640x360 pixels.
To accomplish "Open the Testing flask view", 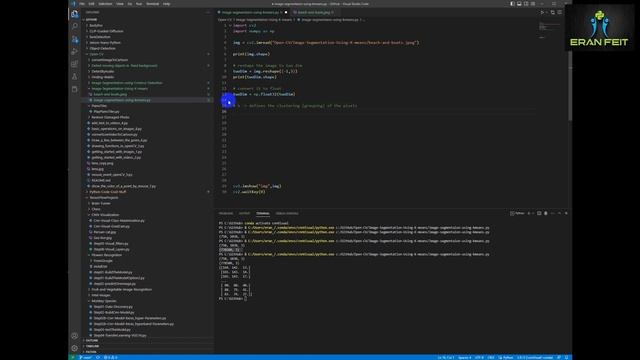I will pyautogui.click(x=75, y=77).
